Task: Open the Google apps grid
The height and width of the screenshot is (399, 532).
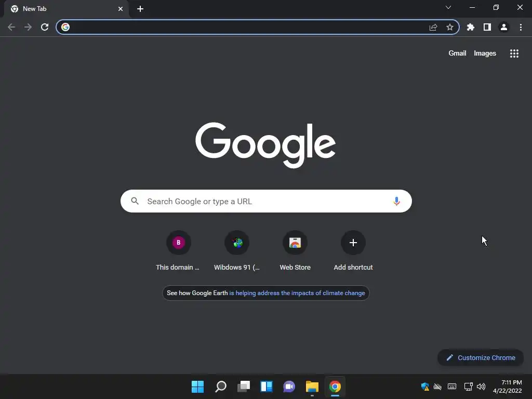Action: pos(514,54)
